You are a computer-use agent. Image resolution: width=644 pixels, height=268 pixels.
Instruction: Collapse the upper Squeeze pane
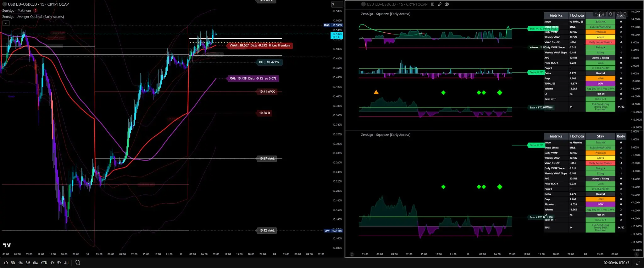(x=618, y=14)
